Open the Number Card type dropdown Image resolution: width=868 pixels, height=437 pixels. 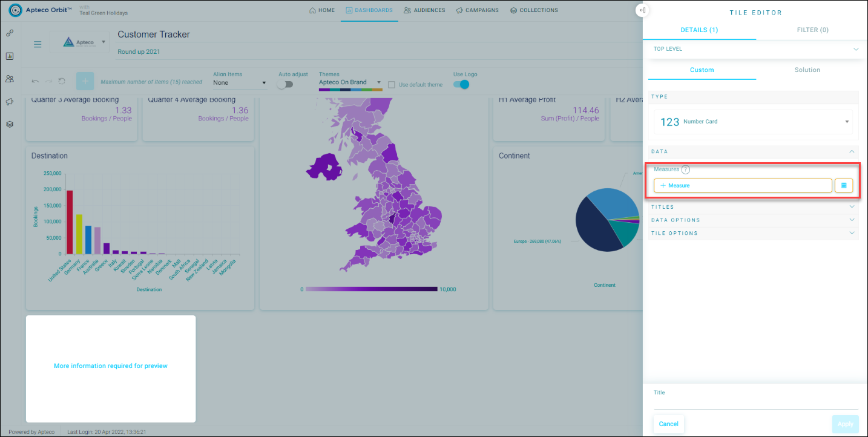754,122
